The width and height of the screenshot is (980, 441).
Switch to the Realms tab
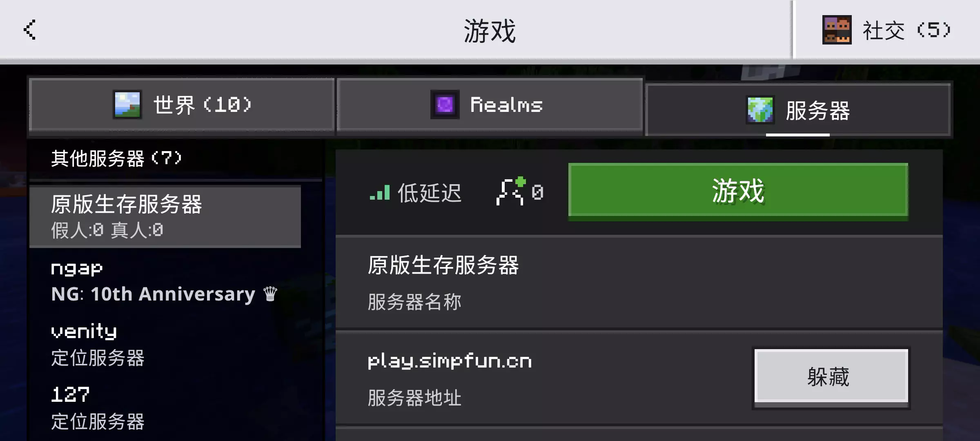tap(490, 106)
